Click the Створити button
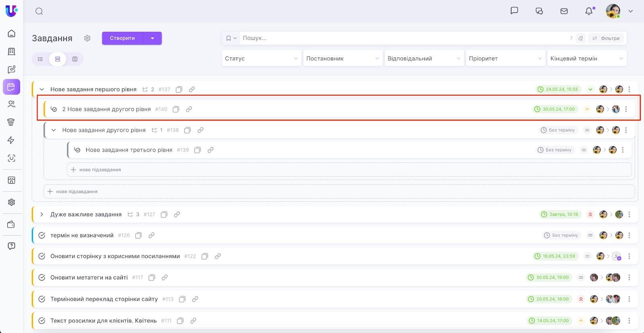 tap(122, 38)
